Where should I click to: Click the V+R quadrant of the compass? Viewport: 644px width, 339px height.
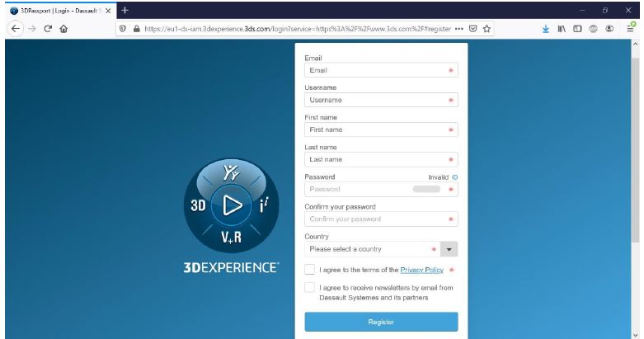click(x=231, y=237)
